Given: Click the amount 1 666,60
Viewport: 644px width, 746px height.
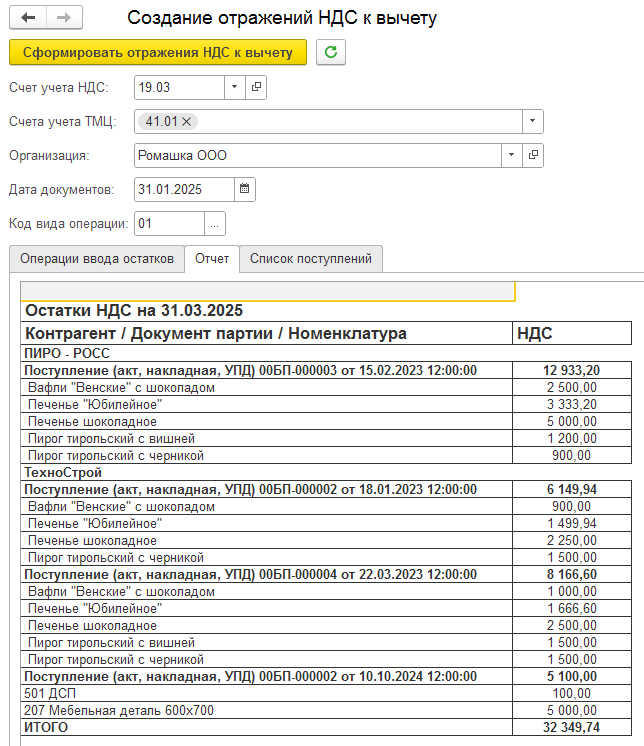Looking at the screenshot, I should click(572, 608).
